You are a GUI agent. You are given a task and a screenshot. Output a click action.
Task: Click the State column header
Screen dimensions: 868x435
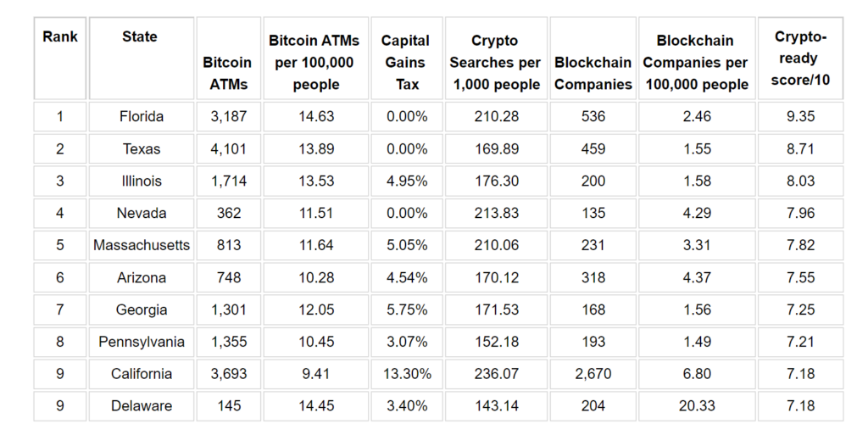click(142, 59)
